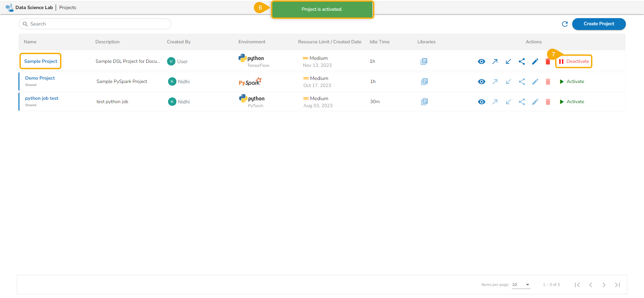The image size is (644, 298).
Task: Activate the Demo Project
Action: pos(572,82)
